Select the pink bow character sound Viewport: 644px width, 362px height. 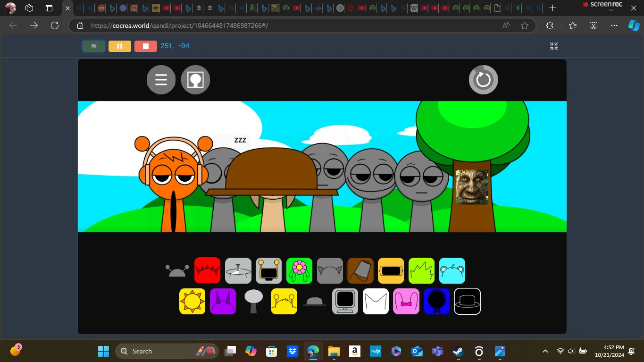click(x=406, y=301)
